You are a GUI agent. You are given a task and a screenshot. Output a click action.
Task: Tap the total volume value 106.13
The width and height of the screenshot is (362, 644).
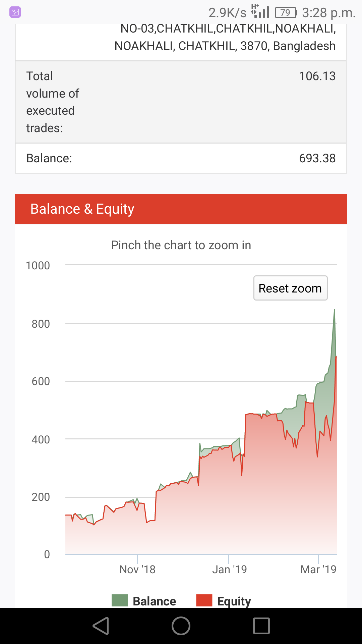[317, 76]
